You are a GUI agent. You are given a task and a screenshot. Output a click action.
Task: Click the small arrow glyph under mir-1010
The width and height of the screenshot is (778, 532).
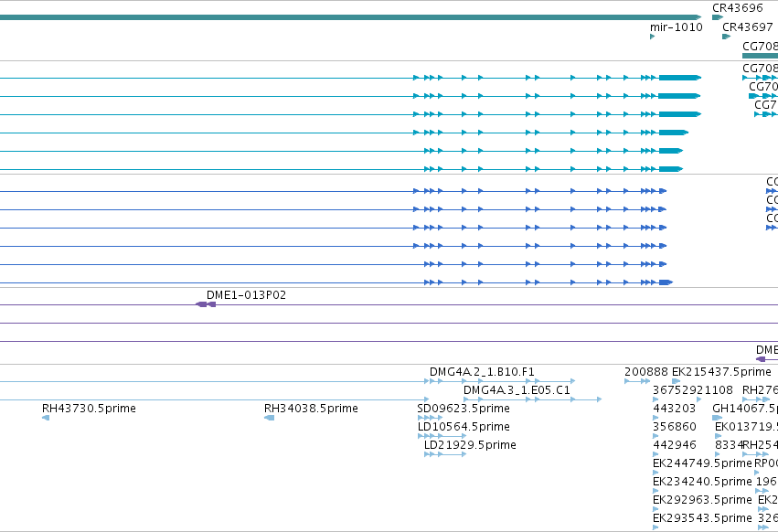pos(653,37)
